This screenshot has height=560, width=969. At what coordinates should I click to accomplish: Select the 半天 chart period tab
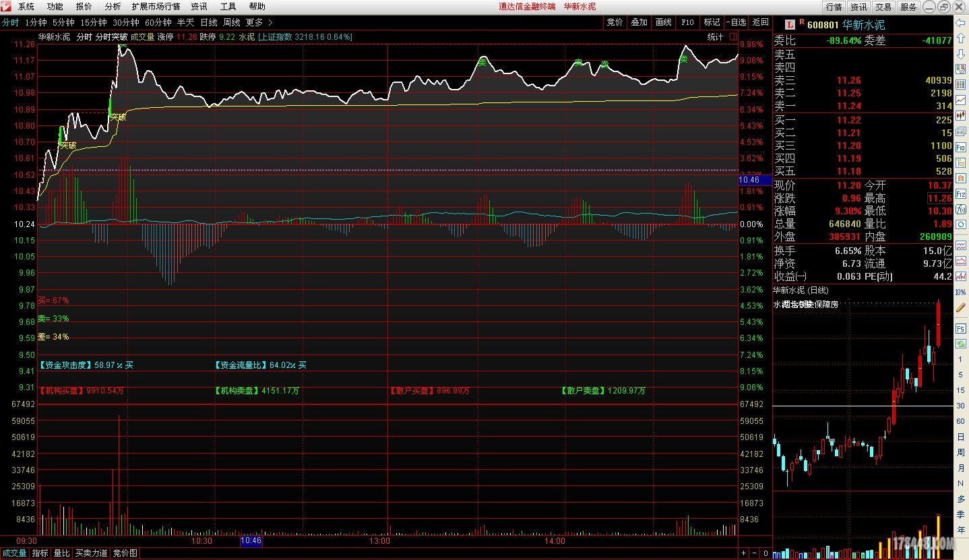pos(186,22)
